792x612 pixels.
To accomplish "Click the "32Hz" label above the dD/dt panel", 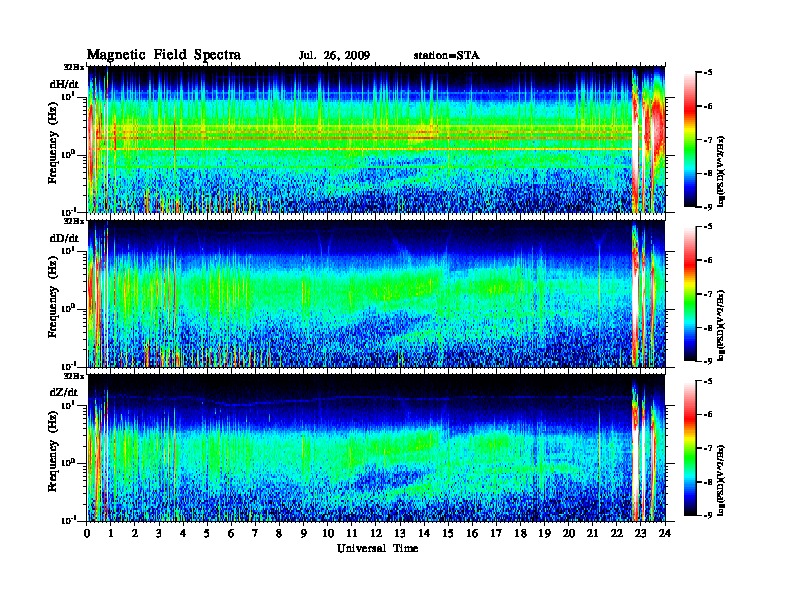I will point(73,221).
